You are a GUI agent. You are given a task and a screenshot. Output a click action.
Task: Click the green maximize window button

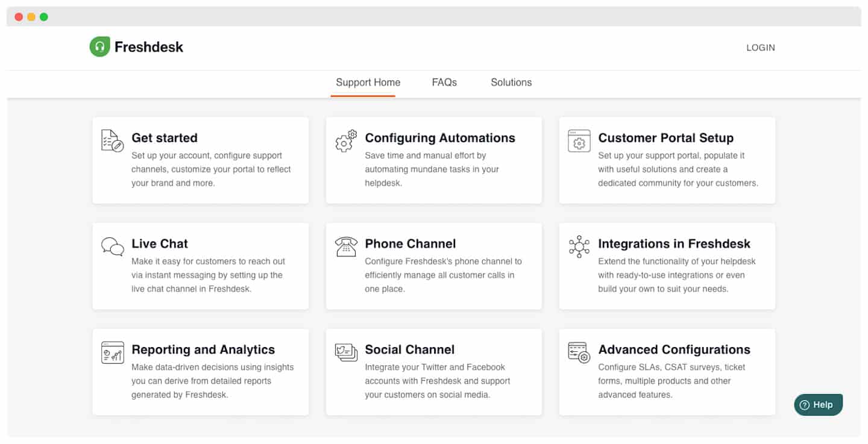coord(44,17)
